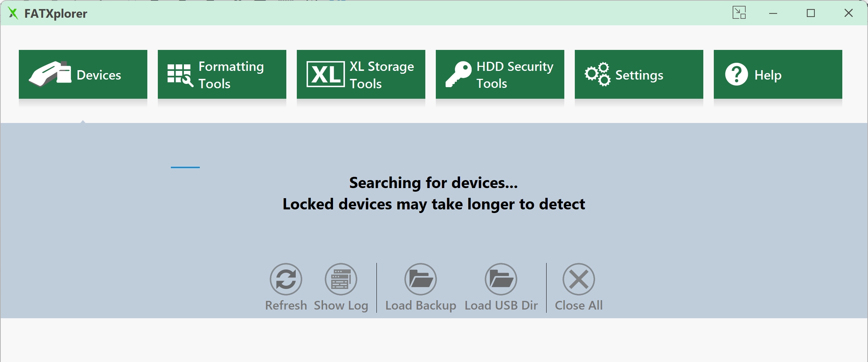Image resolution: width=868 pixels, height=362 pixels.
Task: Click the Show Log icon
Action: pyautogui.click(x=341, y=279)
